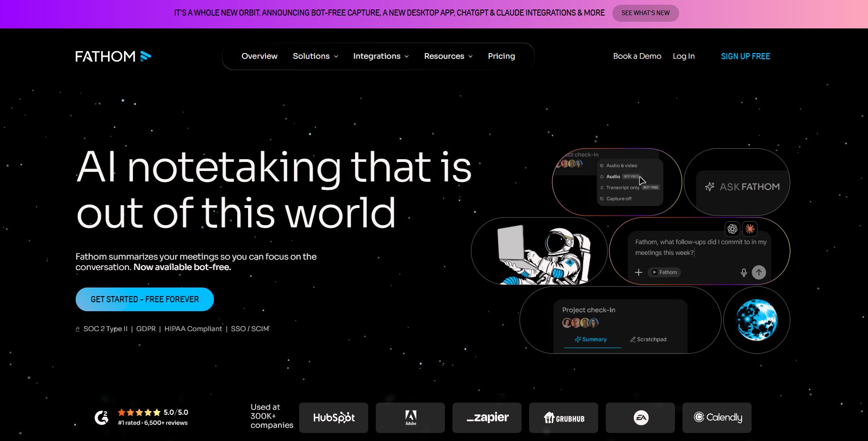Click the send arrow button in chat box
This screenshot has width=868, height=441.
(759, 272)
